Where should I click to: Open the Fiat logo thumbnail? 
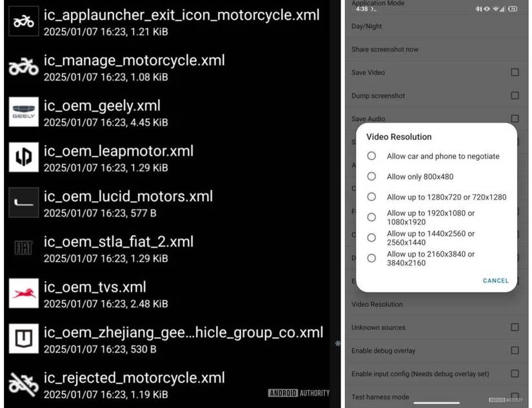[23, 248]
